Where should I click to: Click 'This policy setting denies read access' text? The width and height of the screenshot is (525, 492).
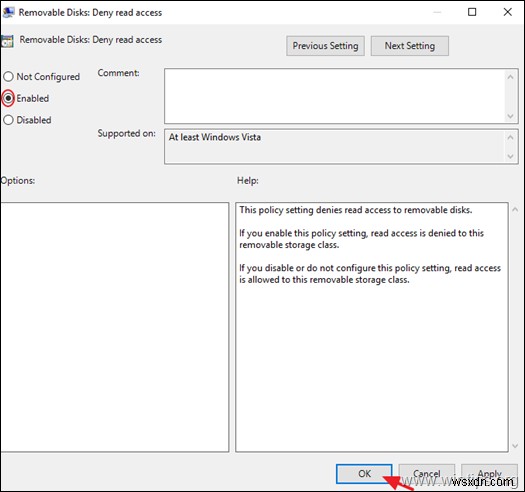point(356,210)
